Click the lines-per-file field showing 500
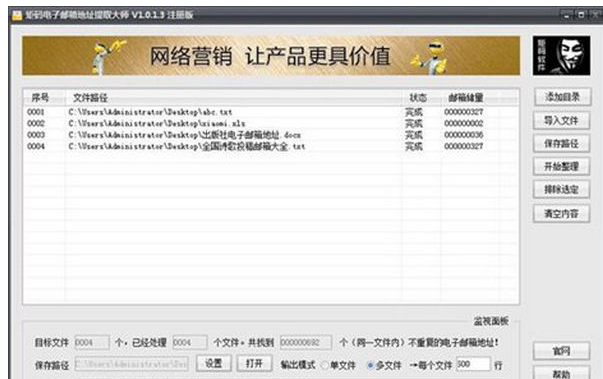The width and height of the screenshot is (603, 379). tap(473, 364)
